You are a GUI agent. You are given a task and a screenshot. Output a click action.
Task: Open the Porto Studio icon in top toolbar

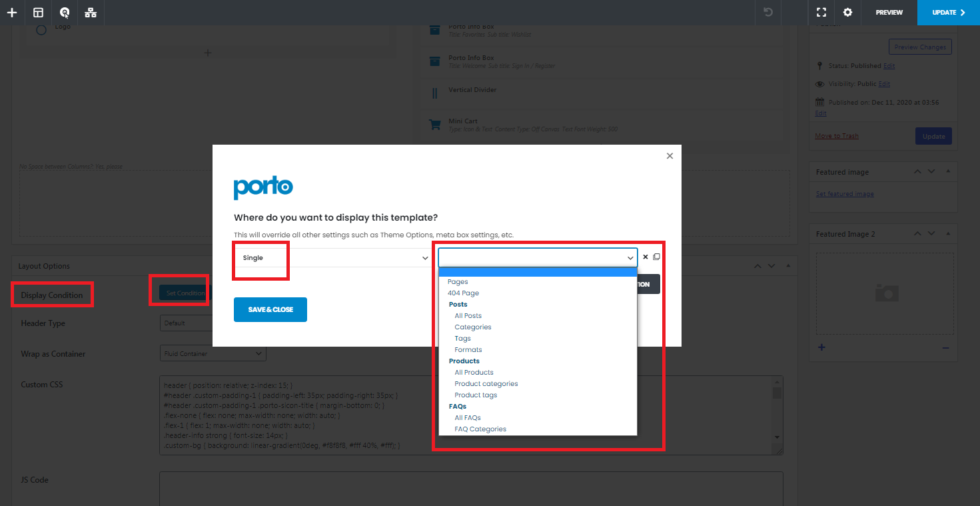[x=65, y=13]
